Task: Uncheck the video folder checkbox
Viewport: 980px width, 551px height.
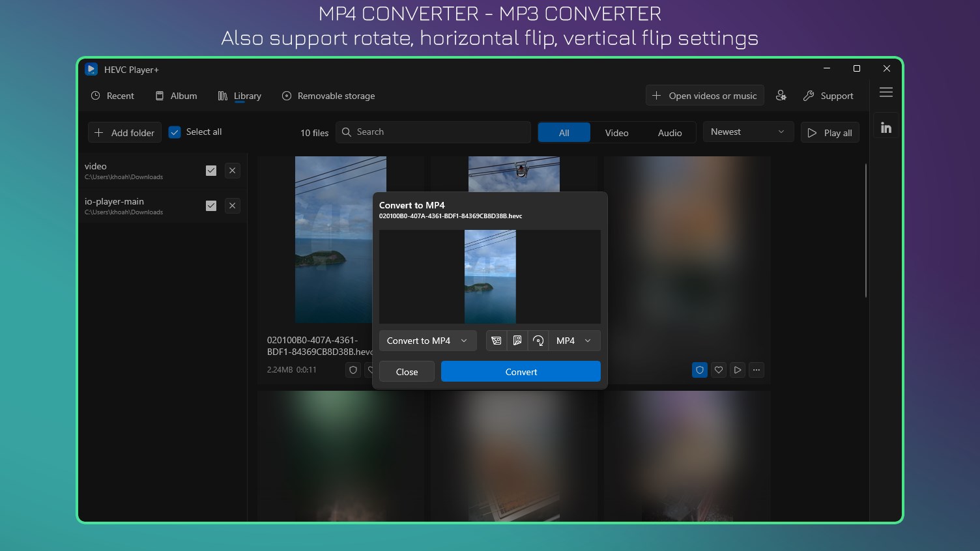Action: (211, 171)
